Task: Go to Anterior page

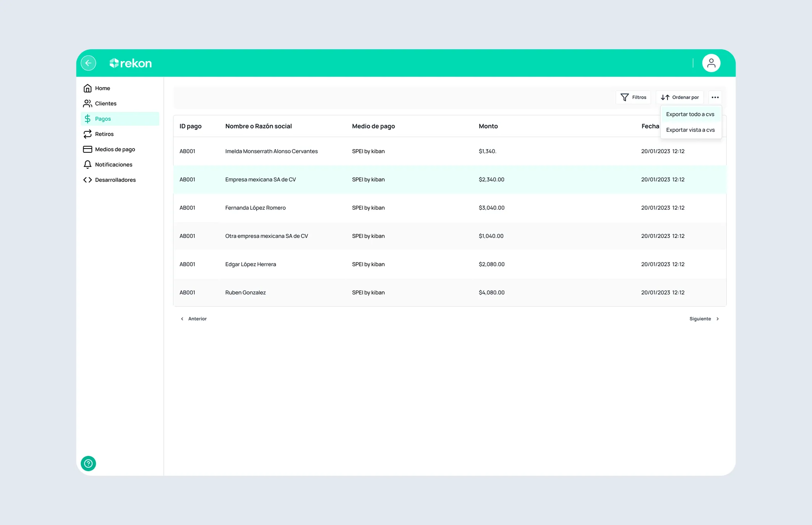Action: (194, 319)
